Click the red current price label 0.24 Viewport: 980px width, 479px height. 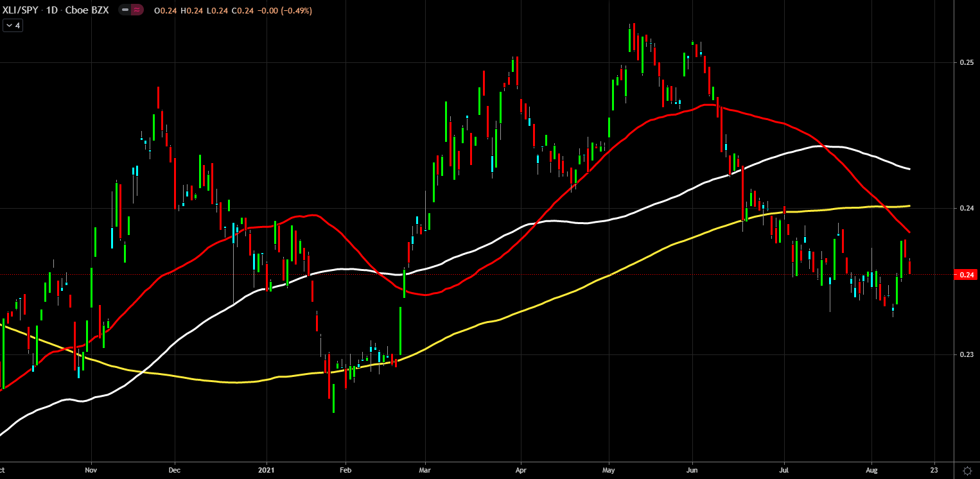(x=967, y=275)
